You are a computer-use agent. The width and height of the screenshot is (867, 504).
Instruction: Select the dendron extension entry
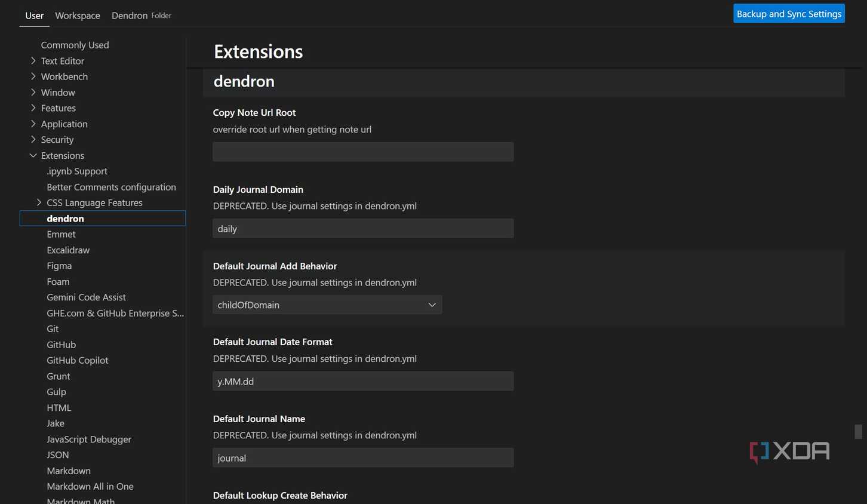103,219
